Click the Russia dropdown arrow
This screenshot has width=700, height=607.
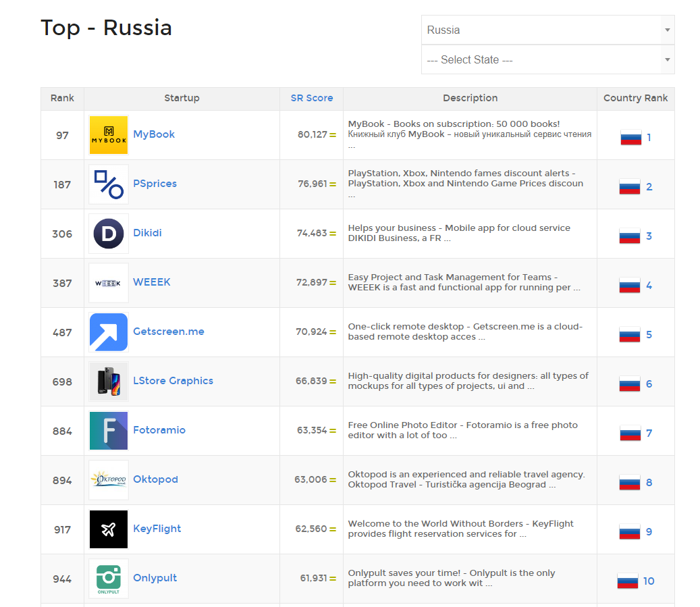click(668, 30)
